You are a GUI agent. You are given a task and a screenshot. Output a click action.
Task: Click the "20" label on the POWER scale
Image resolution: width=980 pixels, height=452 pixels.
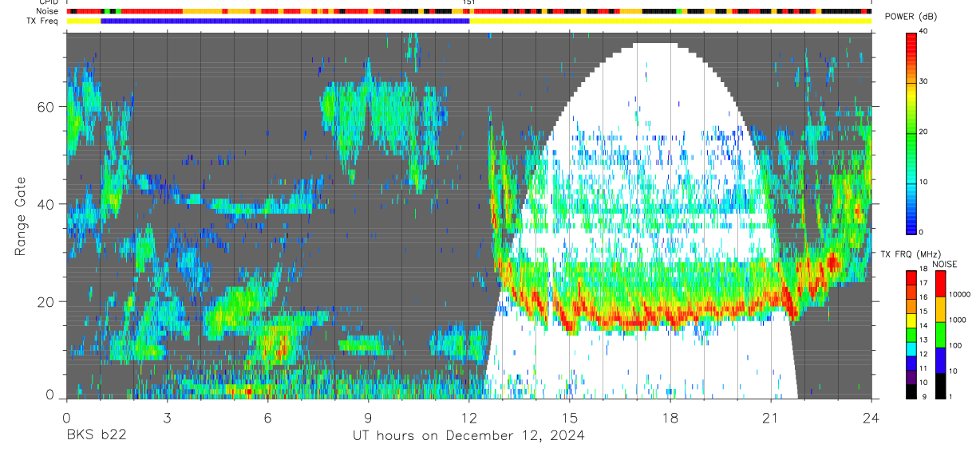click(x=925, y=132)
